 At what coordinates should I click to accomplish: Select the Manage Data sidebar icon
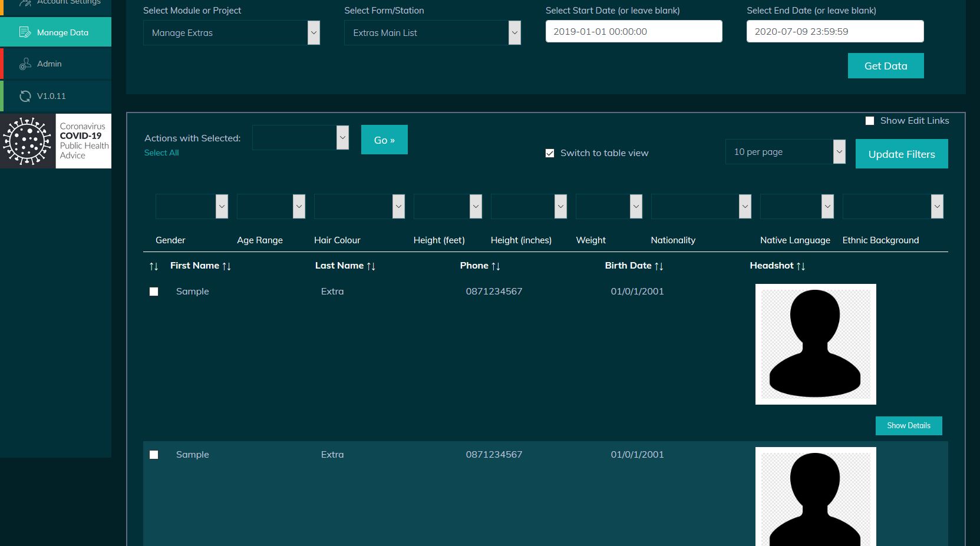(x=25, y=32)
